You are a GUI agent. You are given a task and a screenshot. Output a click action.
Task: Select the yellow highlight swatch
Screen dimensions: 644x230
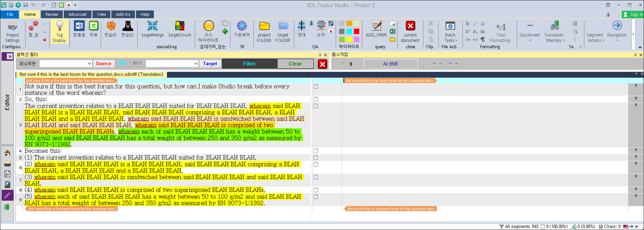coord(349,39)
